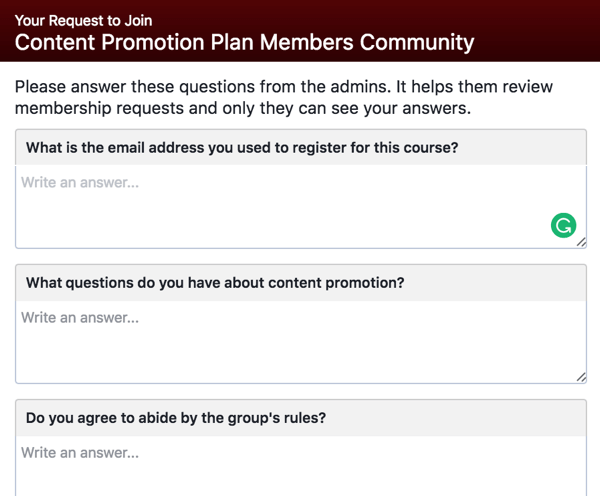Click the 'Your Request to Join' text
The height and width of the screenshot is (496, 600).
tap(83, 21)
